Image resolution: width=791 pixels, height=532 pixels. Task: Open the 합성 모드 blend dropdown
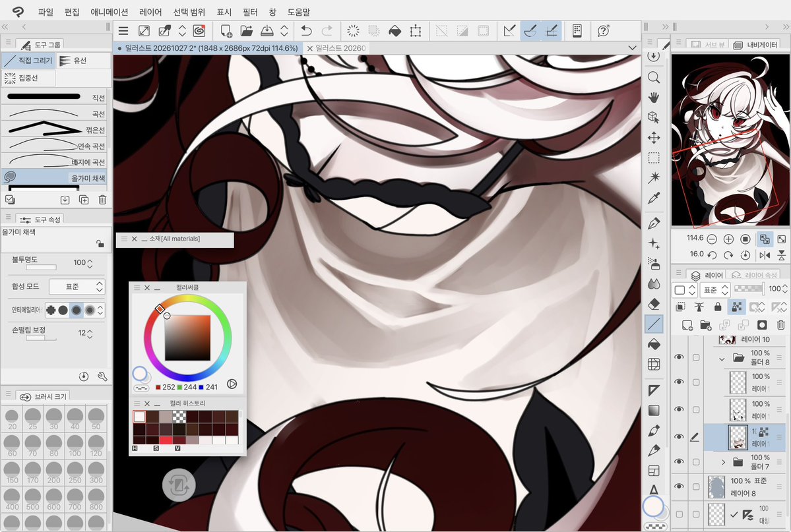coord(77,286)
